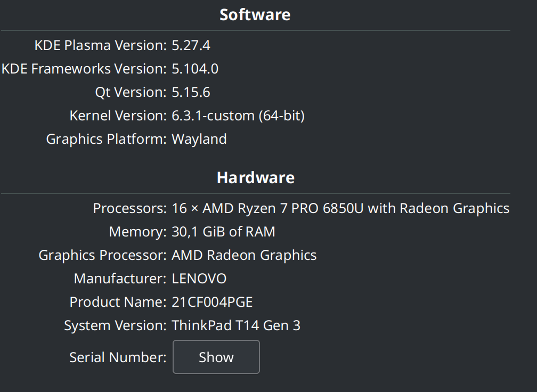Viewport: 537px width, 392px height.
Task: Click the AMD Radeon Graphics processor value
Action: 244,255
